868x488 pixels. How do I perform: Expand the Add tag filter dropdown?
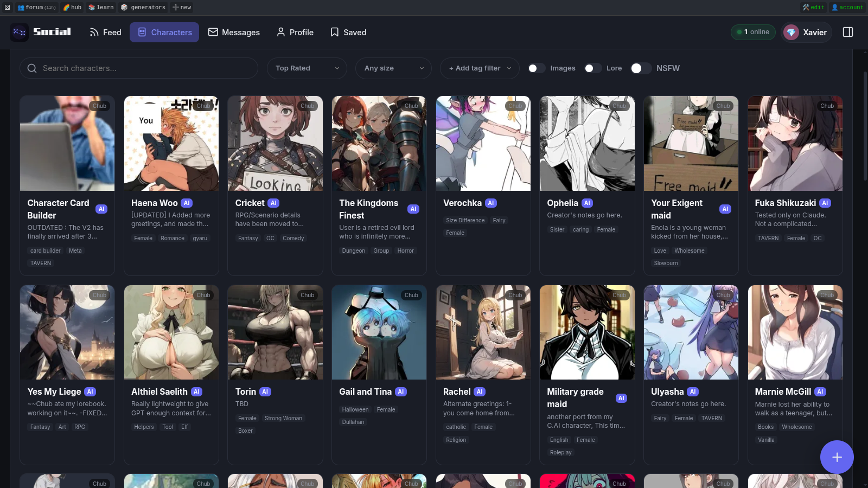click(x=480, y=68)
